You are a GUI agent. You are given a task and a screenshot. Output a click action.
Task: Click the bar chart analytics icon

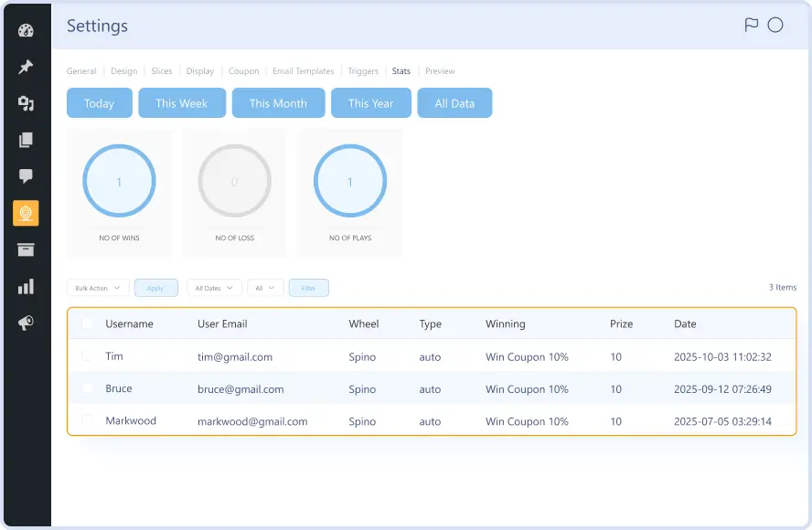(26, 287)
